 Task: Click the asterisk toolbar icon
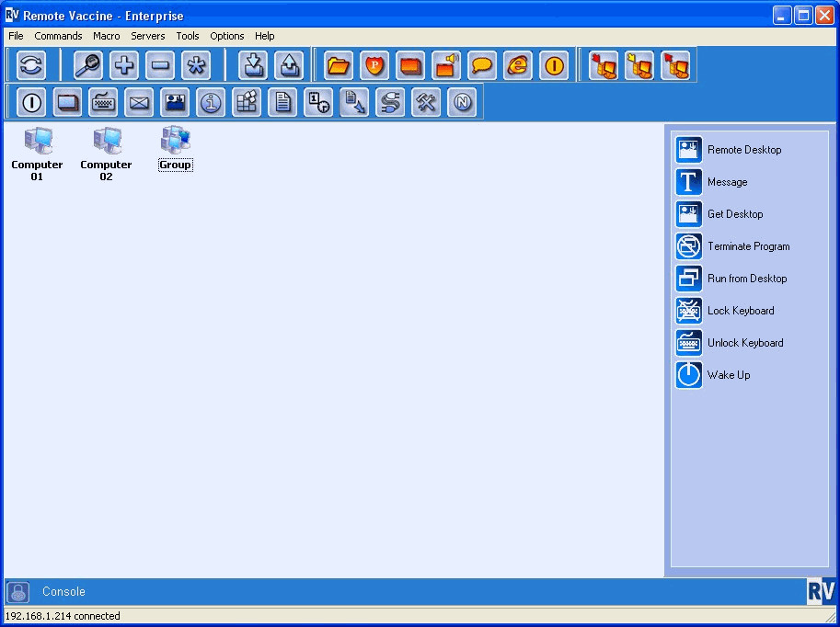click(196, 65)
